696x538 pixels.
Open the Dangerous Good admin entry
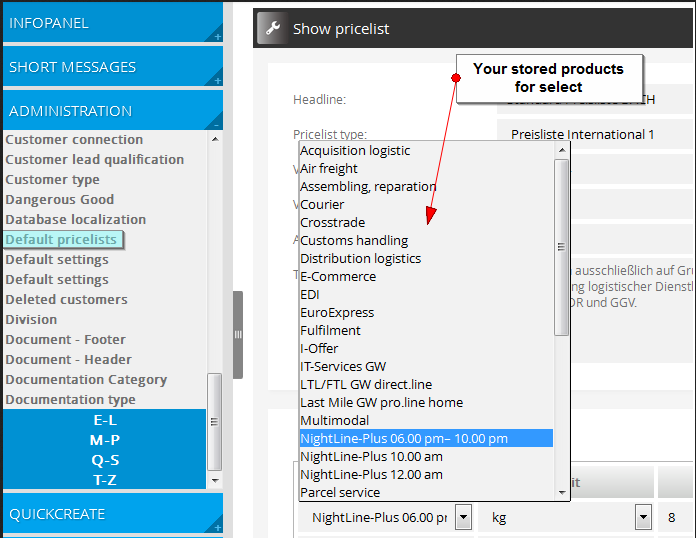(x=60, y=200)
